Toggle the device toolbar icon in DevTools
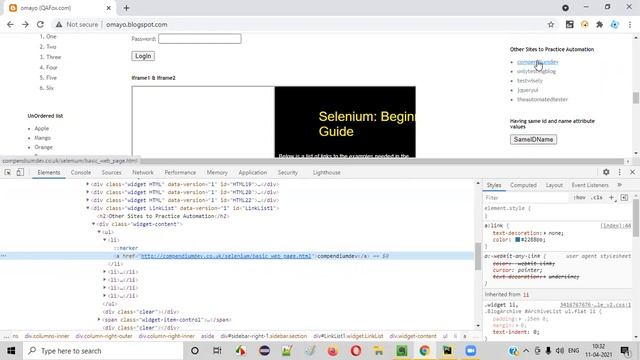The height and width of the screenshot is (360, 640). 20,173
